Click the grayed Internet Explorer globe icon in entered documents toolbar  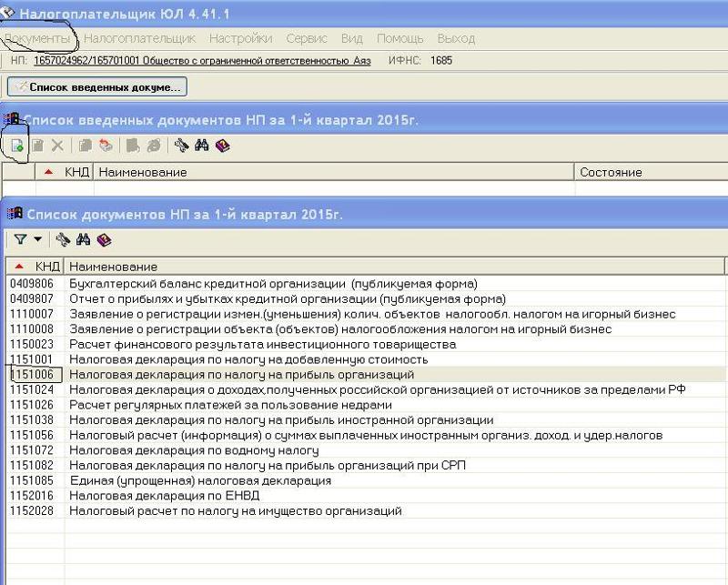[154, 146]
